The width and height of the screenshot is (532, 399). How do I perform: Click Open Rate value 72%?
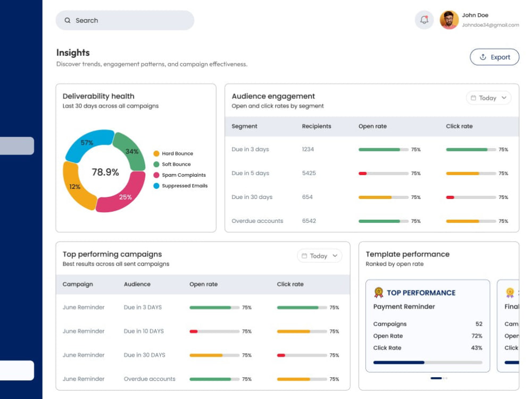pyautogui.click(x=477, y=336)
